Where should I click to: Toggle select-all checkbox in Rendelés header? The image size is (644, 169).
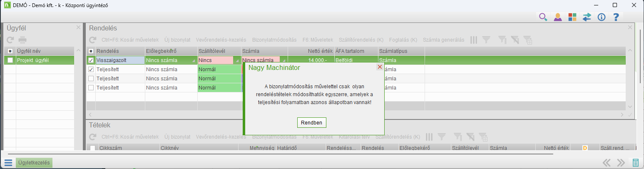pos(91,51)
